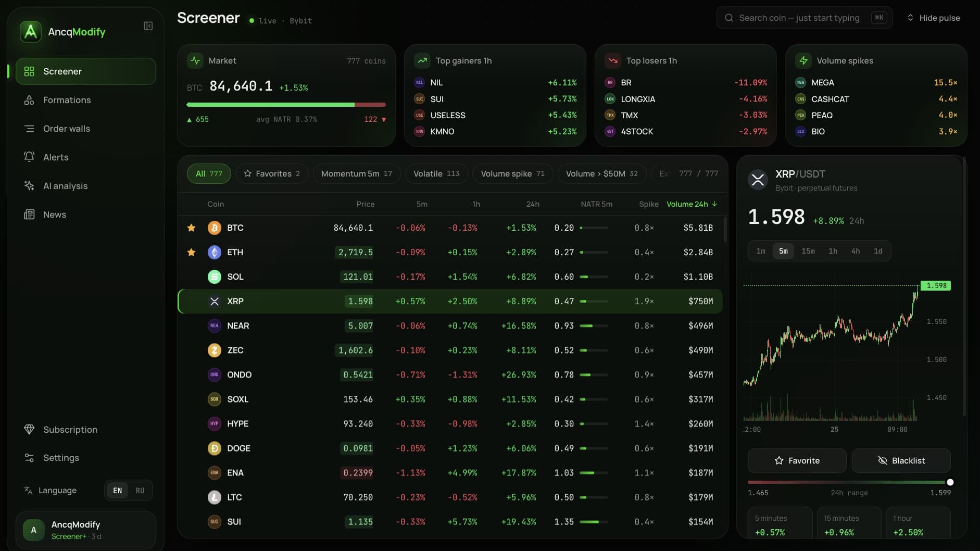Screen dimensions: 980x551
Task: Select the Momentum 5m filter
Action: click(357, 173)
